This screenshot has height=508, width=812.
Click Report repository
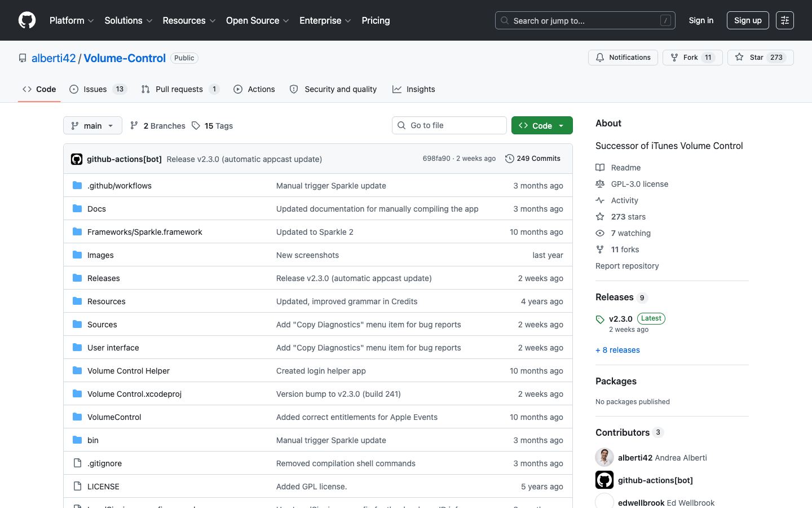point(627,266)
